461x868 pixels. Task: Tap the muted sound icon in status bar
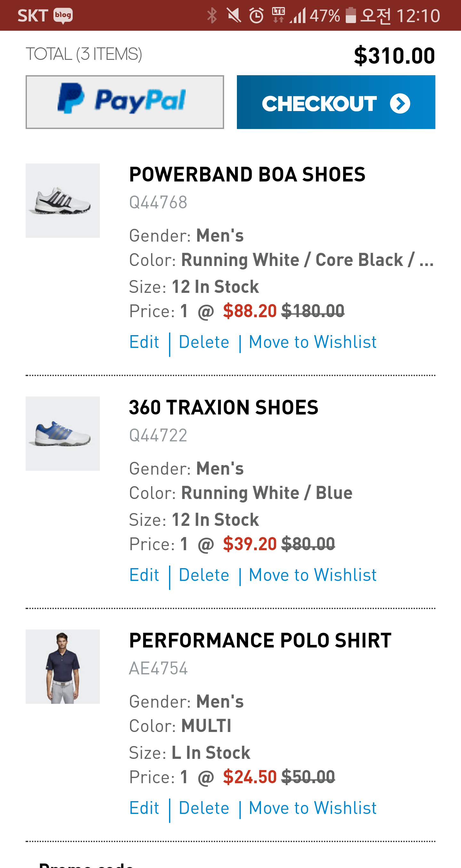tap(234, 15)
